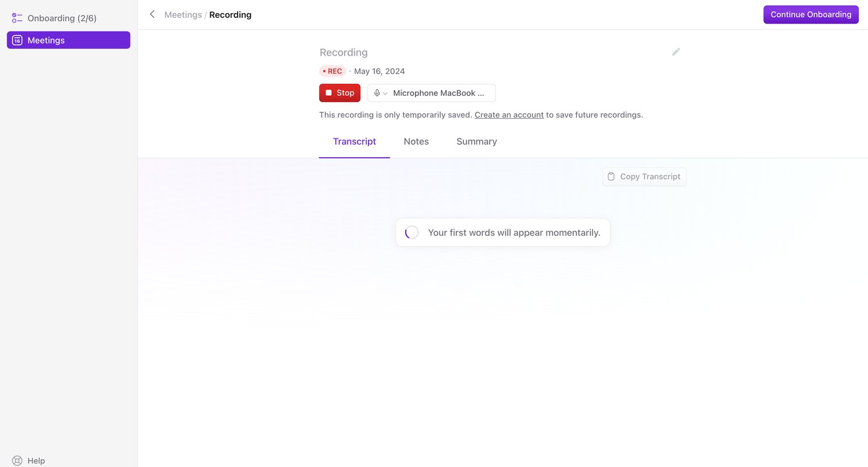The width and height of the screenshot is (868, 467).
Task: Click the May 16, 2024 date text
Action: point(379,71)
